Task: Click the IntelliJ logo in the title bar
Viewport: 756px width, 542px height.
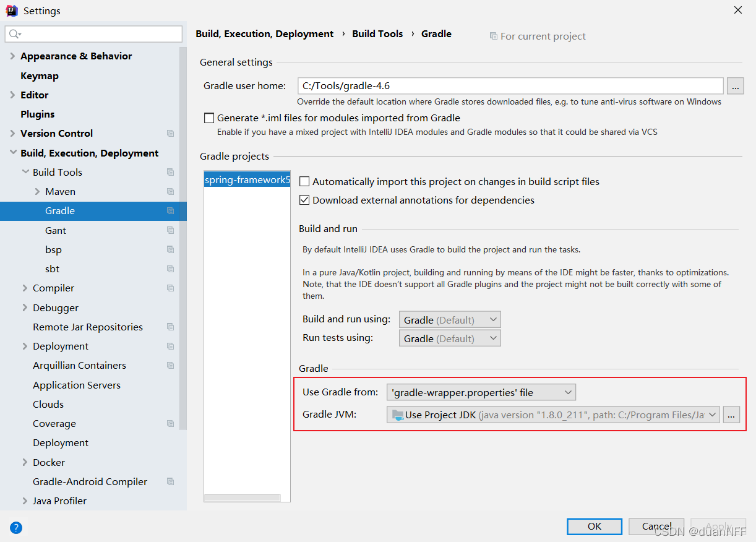Action: tap(12, 11)
